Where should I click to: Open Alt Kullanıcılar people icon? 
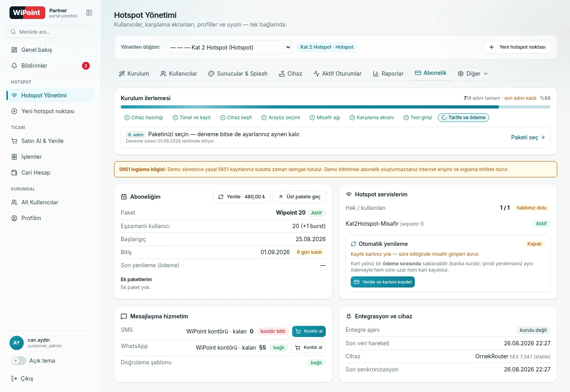[14, 202]
